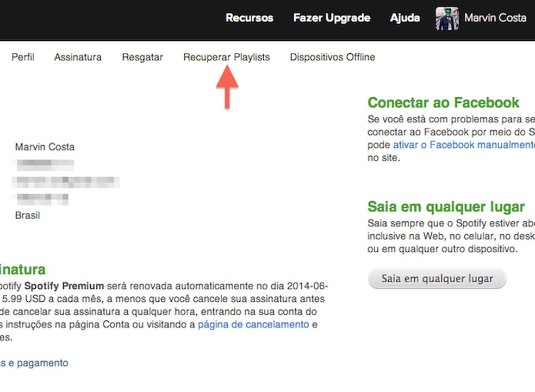Select Fazer Upgrade in the top bar
Image resolution: width=535 pixels, height=392 pixels.
pyautogui.click(x=332, y=18)
